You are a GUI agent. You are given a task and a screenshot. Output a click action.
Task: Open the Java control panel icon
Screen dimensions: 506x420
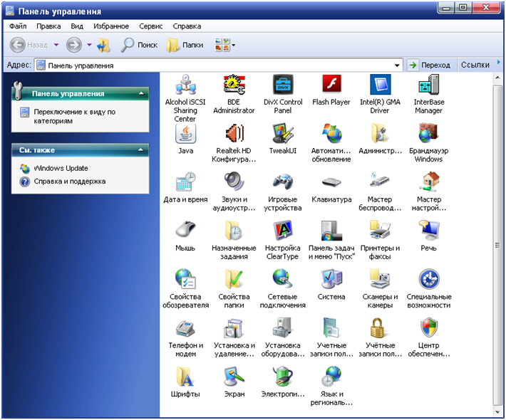pos(185,135)
